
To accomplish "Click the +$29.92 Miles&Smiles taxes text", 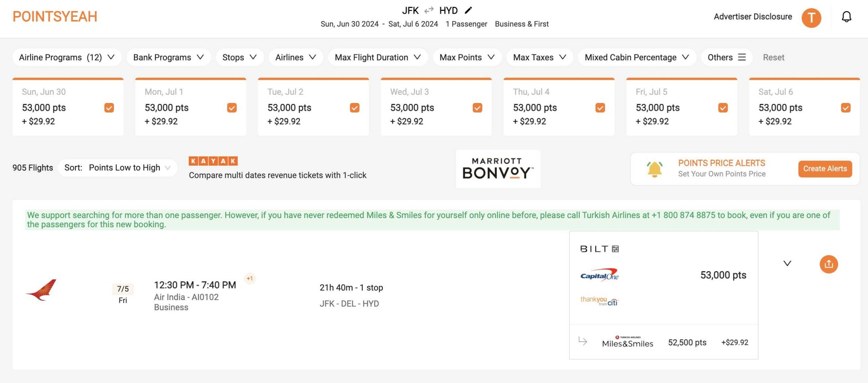I will click(x=734, y=342).
